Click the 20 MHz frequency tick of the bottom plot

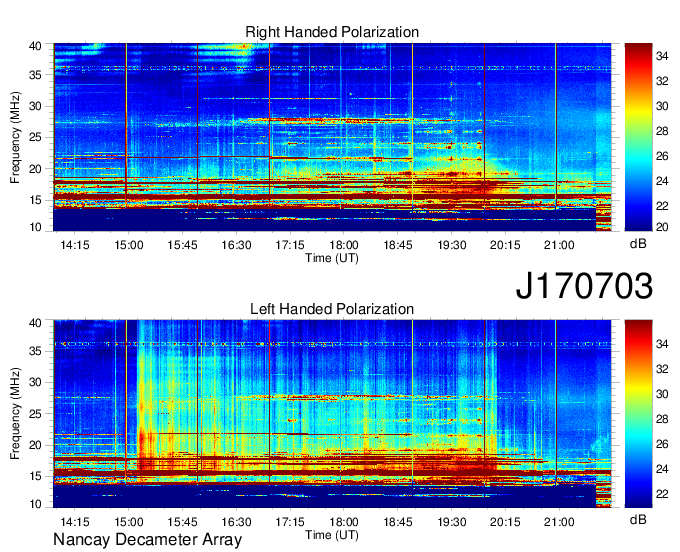[x=36, y=445]
